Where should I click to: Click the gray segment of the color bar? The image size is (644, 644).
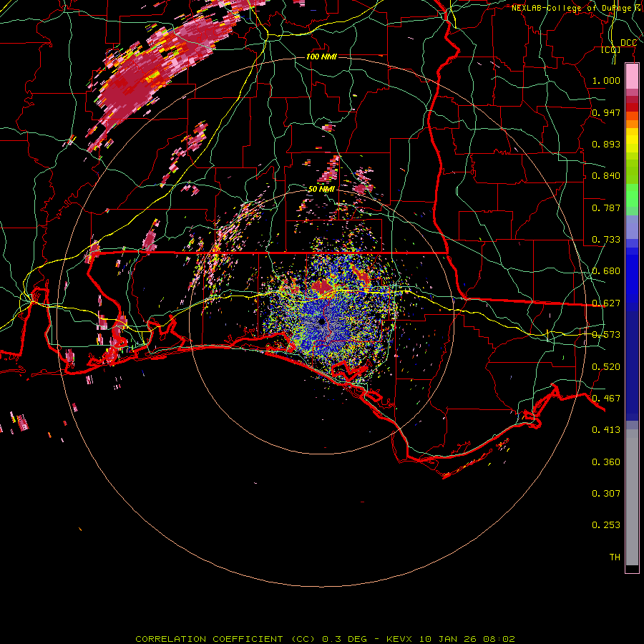point(632,497)
